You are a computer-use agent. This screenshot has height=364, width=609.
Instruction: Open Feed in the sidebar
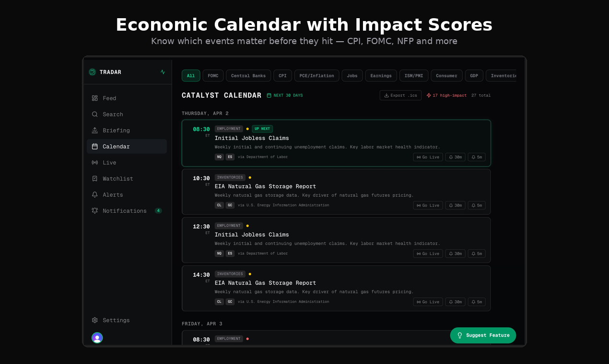pos(127,98)
